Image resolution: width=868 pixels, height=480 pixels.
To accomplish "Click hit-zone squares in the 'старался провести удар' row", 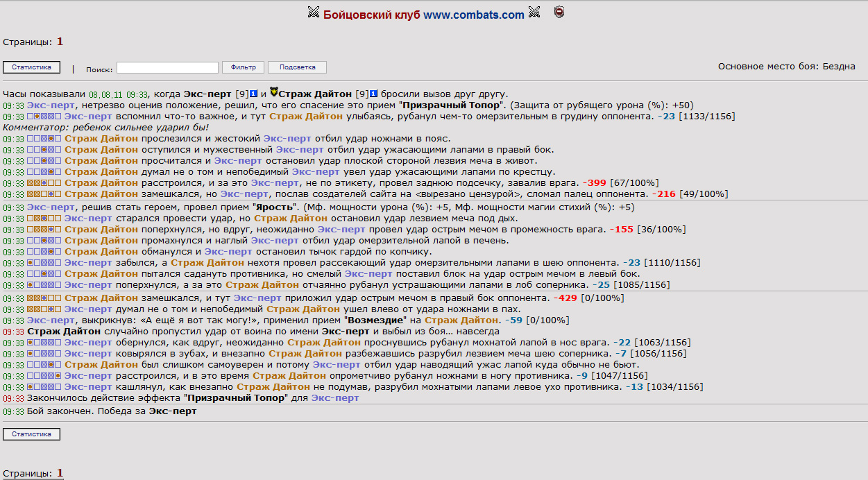I will click(44, 218).
